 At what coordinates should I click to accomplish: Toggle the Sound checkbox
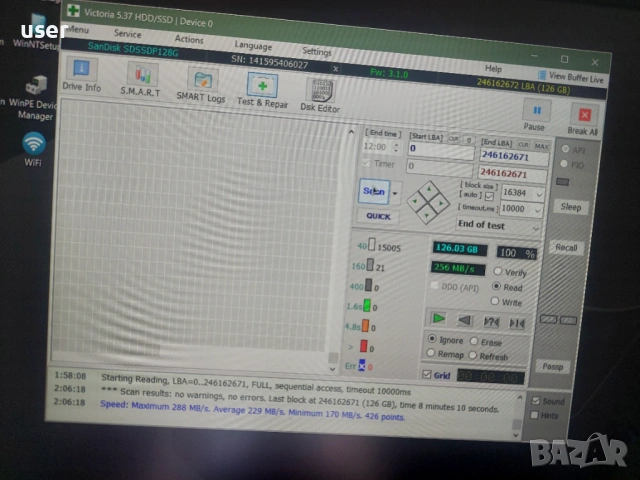[536, 401]
